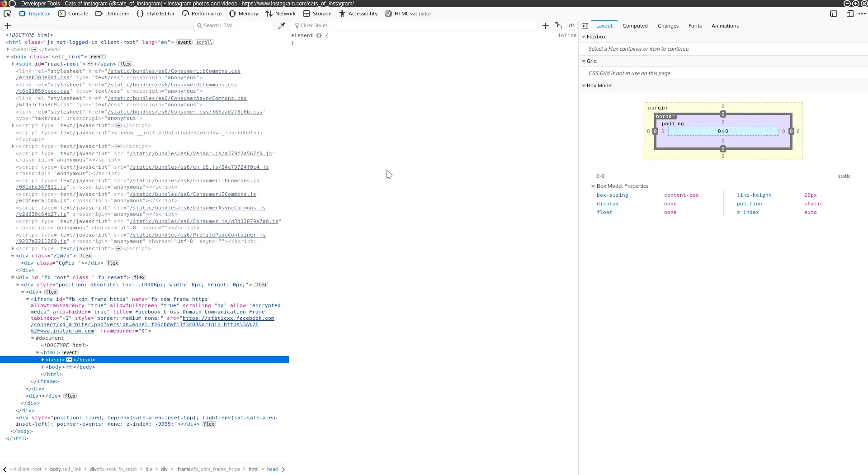The image size is (868, 475).
Task: Collapse the Flexbox section
Action: (x=584, y=37)
